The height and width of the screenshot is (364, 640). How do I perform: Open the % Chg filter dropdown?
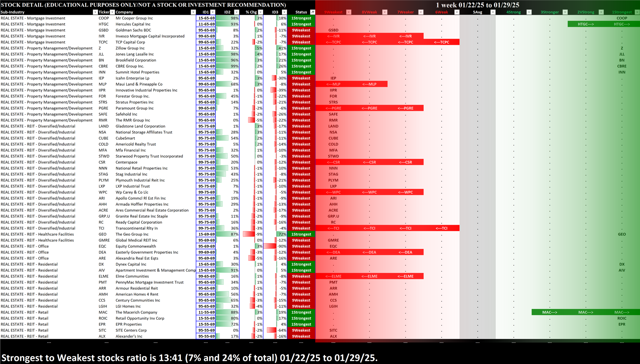(x=260, y=12)
